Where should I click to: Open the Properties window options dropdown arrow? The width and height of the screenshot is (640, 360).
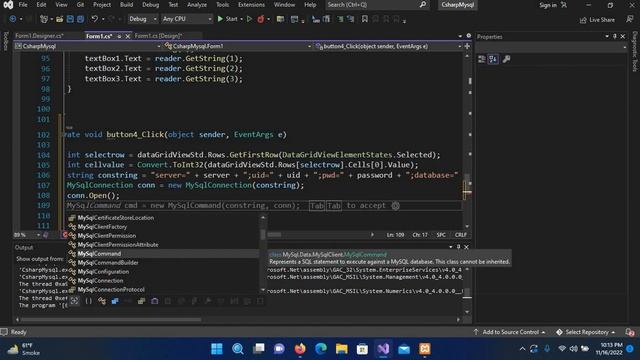pyautogui.click(x=607, y=36)
